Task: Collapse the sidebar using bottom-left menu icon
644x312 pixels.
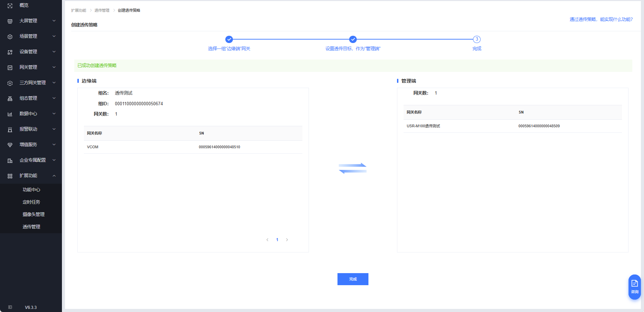Action: pyautogui.click(x=10, y=307)
